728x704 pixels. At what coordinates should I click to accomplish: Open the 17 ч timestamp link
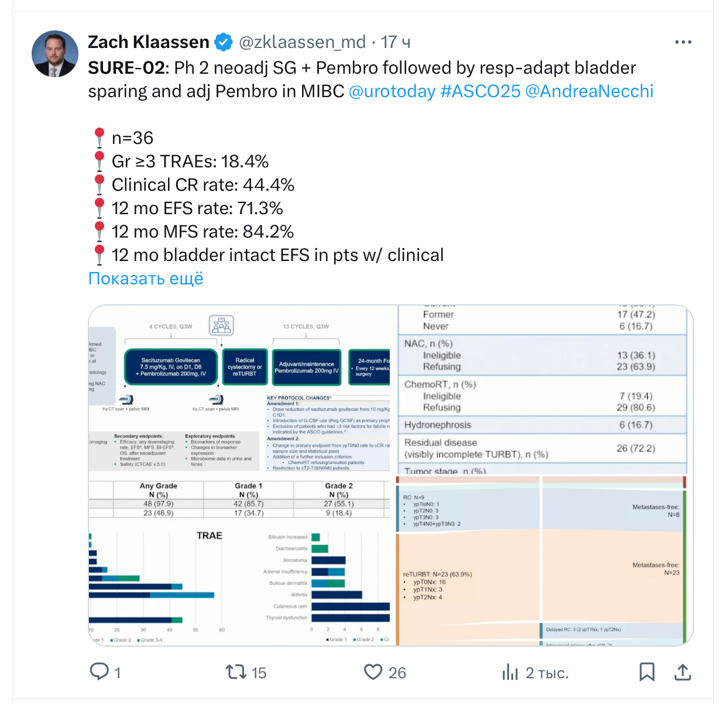pyautogui.click(x=396, y=42)
